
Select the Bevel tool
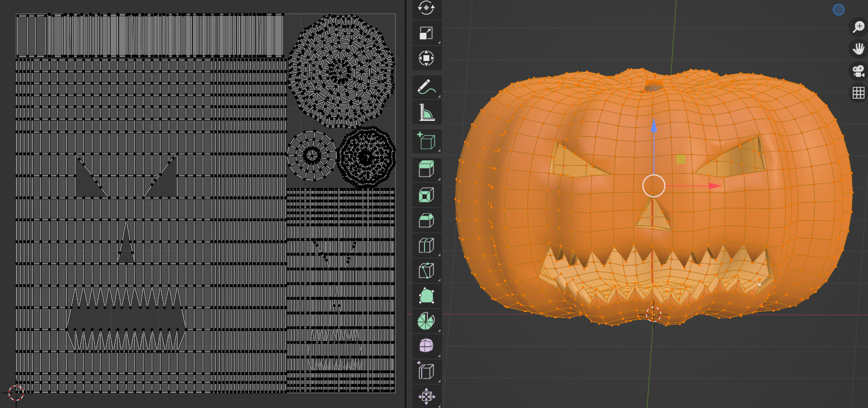click(426, 220)
